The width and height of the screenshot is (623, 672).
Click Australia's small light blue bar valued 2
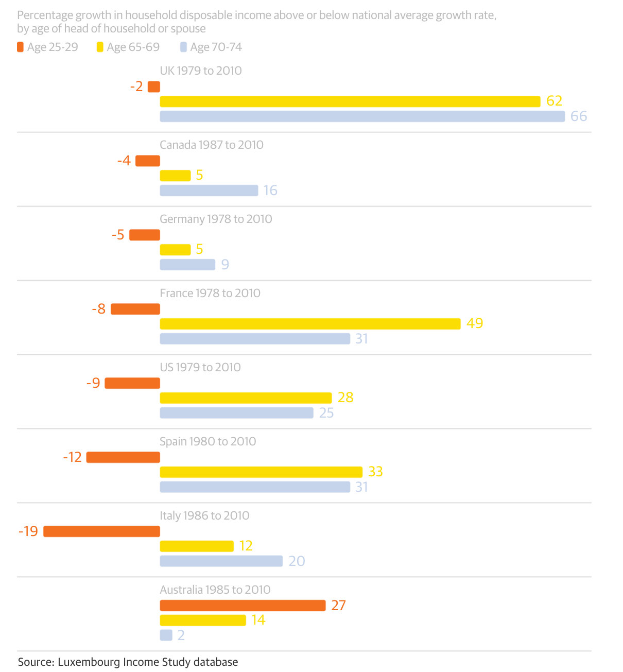tap(166, 635)
